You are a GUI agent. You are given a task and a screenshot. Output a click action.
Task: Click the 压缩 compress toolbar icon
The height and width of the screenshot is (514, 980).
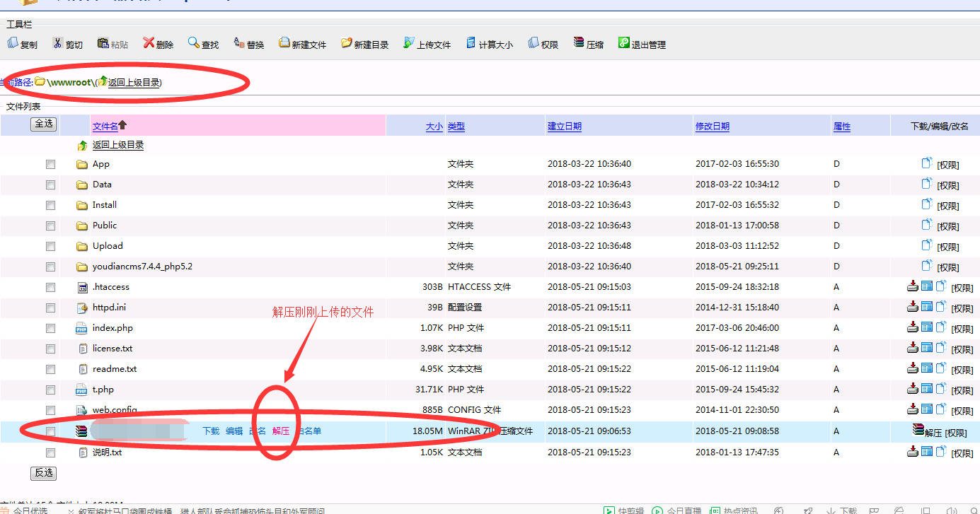(579, 43)
